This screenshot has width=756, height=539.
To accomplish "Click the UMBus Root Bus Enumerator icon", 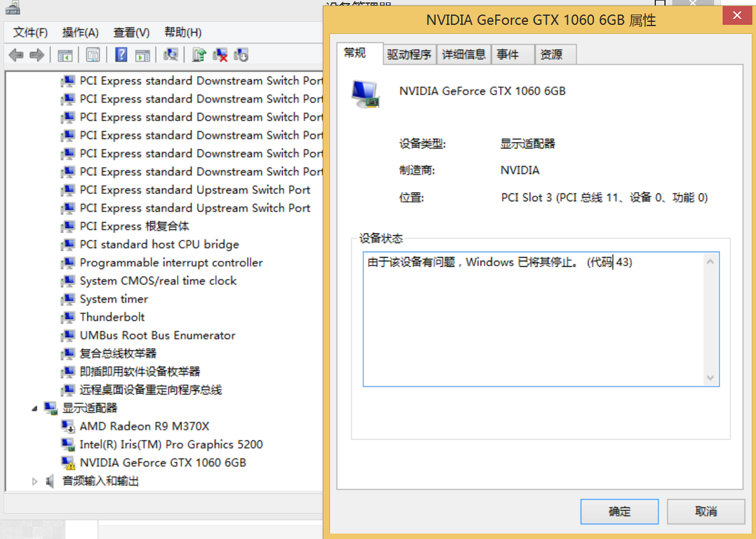I will click(x=69, y=335).
